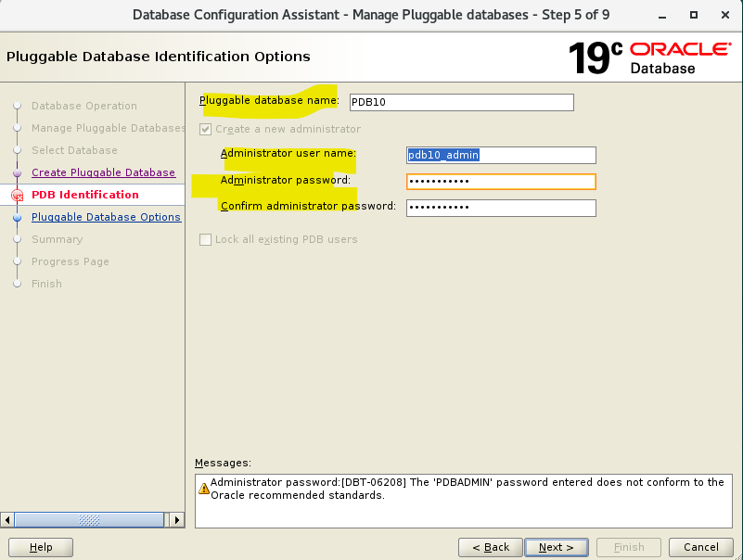Click the Oracle 19c Database logo

(649, 57)
